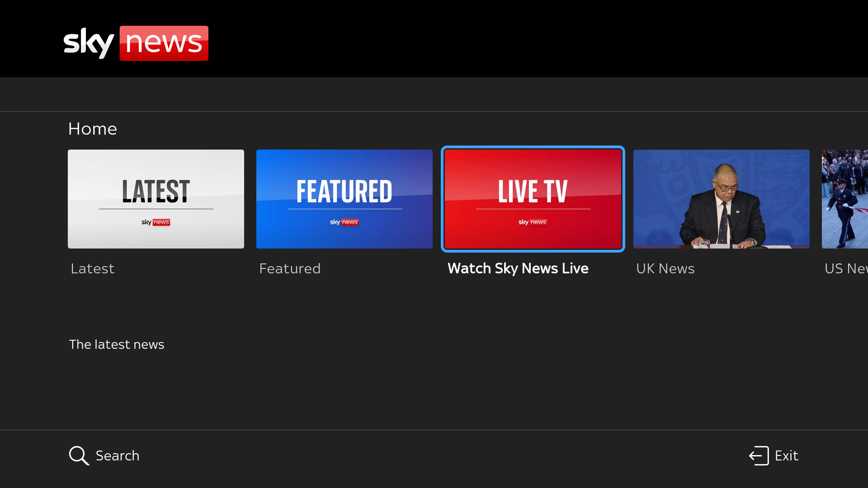Click the Latest label under its tile
Image resolution: width=868 pixels, height=488 pixels.
point(92,268)
